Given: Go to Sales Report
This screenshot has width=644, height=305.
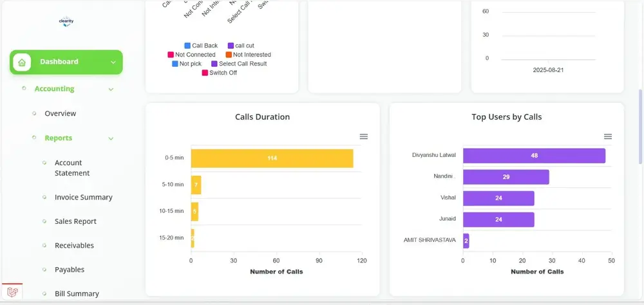Looking at the screenshot, I should pyautogui.click(x=75, y=221).
